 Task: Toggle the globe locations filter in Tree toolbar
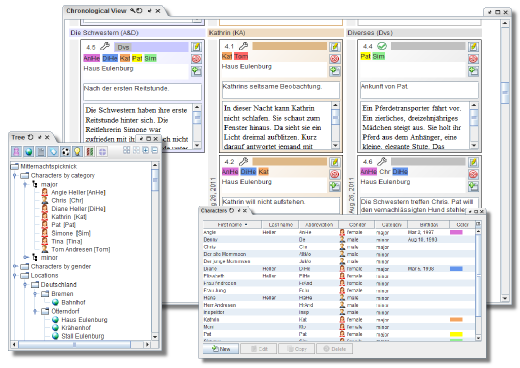29,152
